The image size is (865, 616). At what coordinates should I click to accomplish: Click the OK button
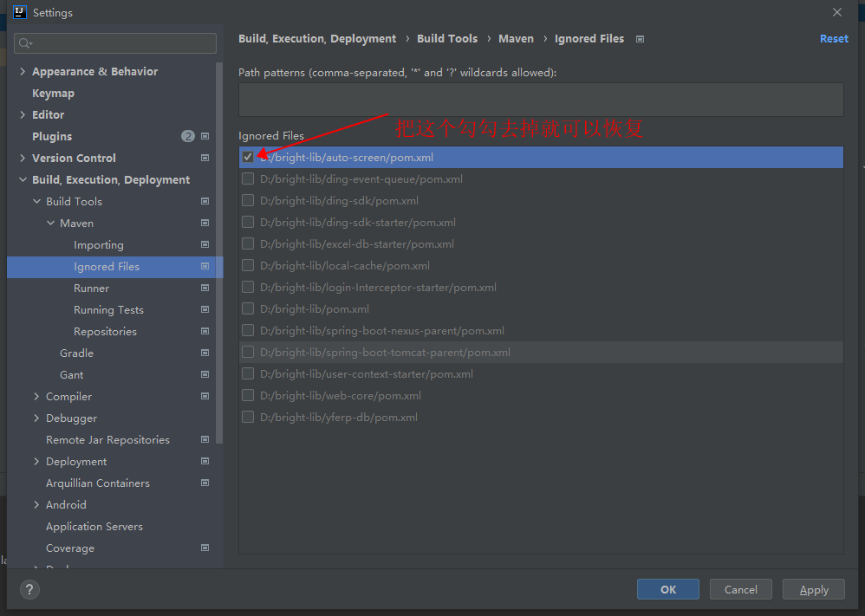(668, 589)
